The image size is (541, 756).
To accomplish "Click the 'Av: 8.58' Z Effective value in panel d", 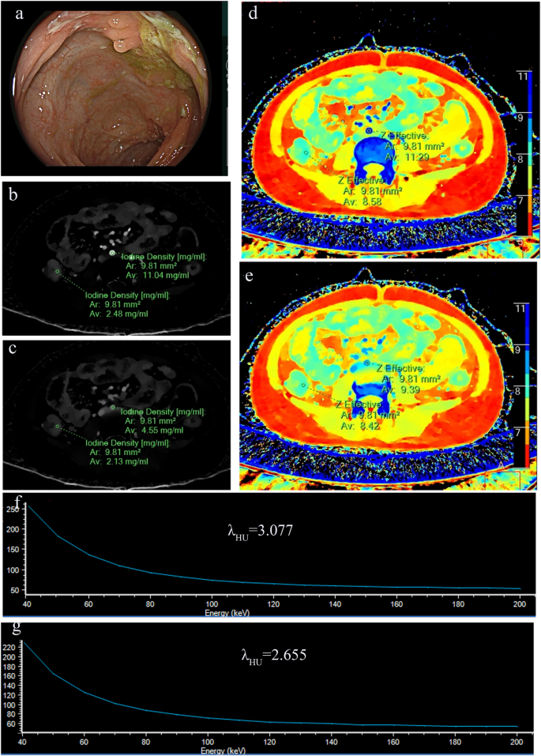I will [362, 201].
